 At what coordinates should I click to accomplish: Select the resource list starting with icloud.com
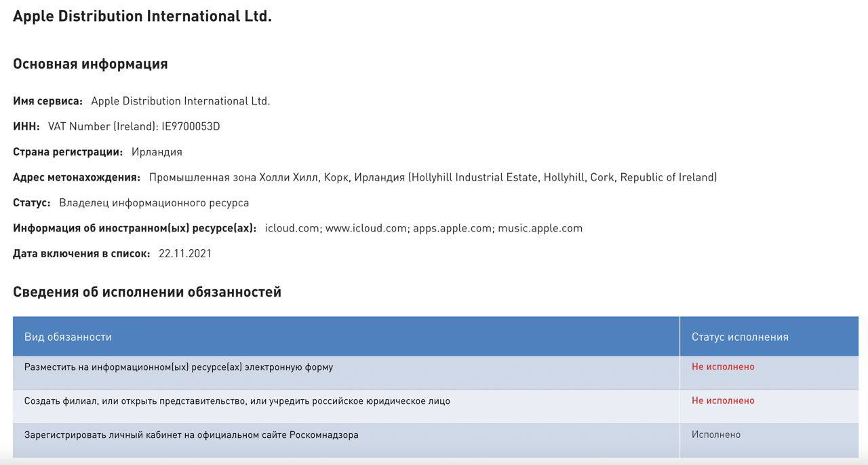(424, 228)
